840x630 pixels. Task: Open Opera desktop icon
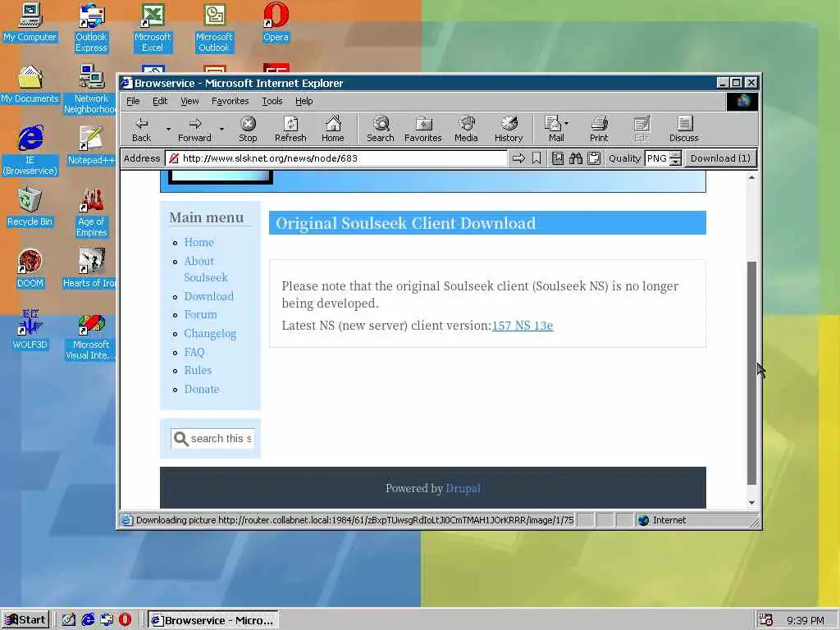pyautogui.click(x=276, y=22)
